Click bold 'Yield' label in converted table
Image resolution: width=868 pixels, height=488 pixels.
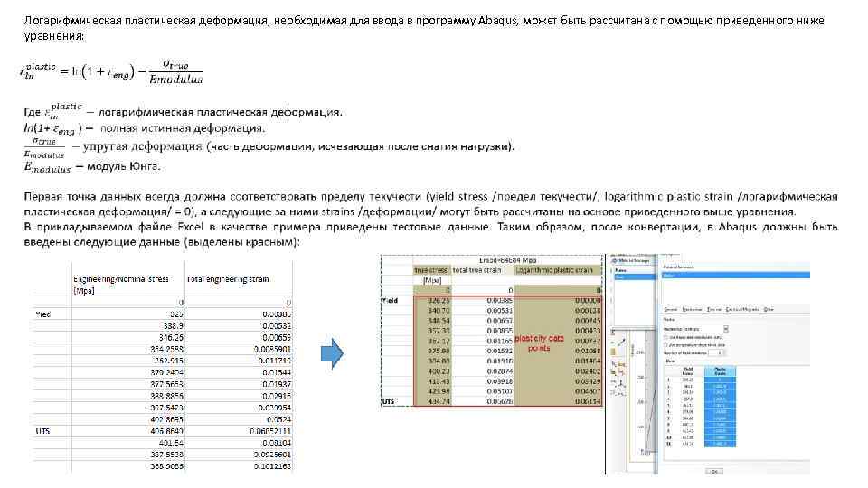pos(390,300)
